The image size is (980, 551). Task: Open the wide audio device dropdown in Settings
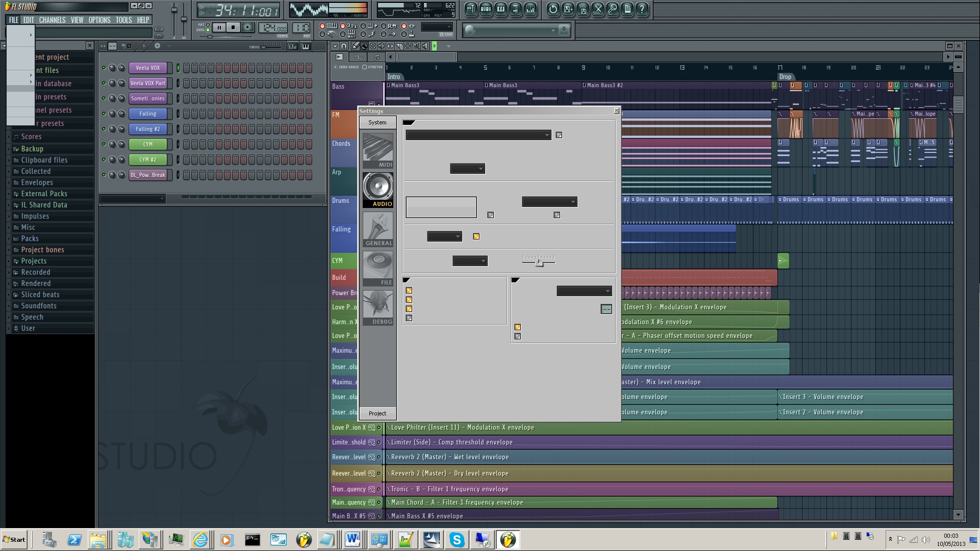coord(479,135)
